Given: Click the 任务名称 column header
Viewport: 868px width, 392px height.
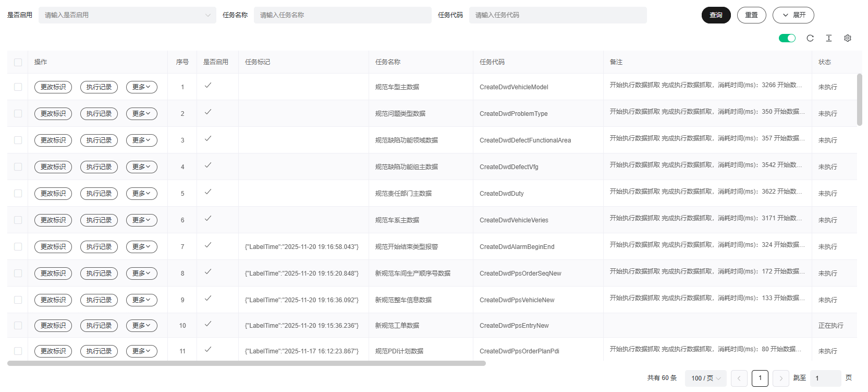Looking at the screenshot, I should click(388, 62).
